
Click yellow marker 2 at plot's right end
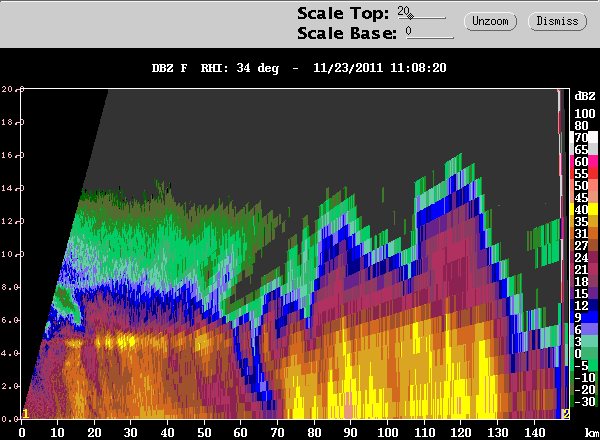tap(566, 414)
